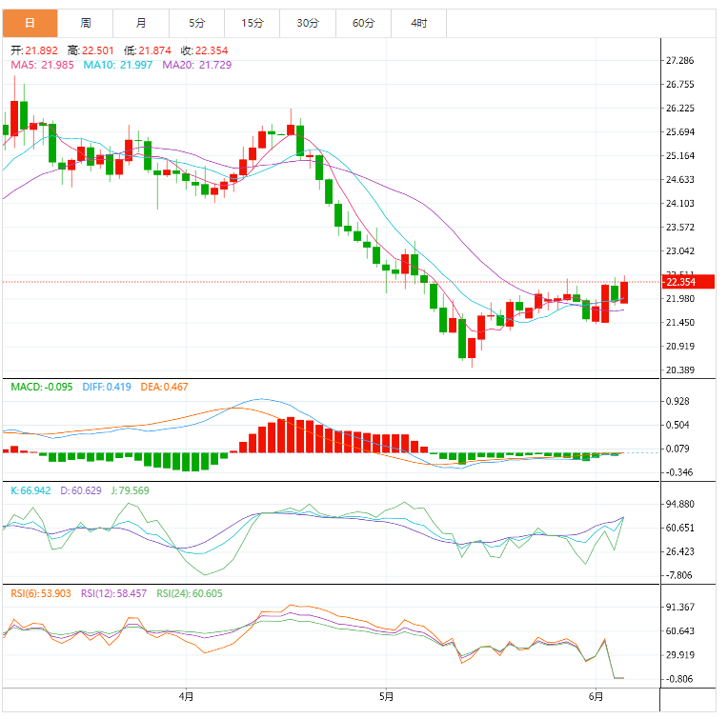
Task: Click the -7.806 KDJ axis label
Action: click(x=678, y=575)
